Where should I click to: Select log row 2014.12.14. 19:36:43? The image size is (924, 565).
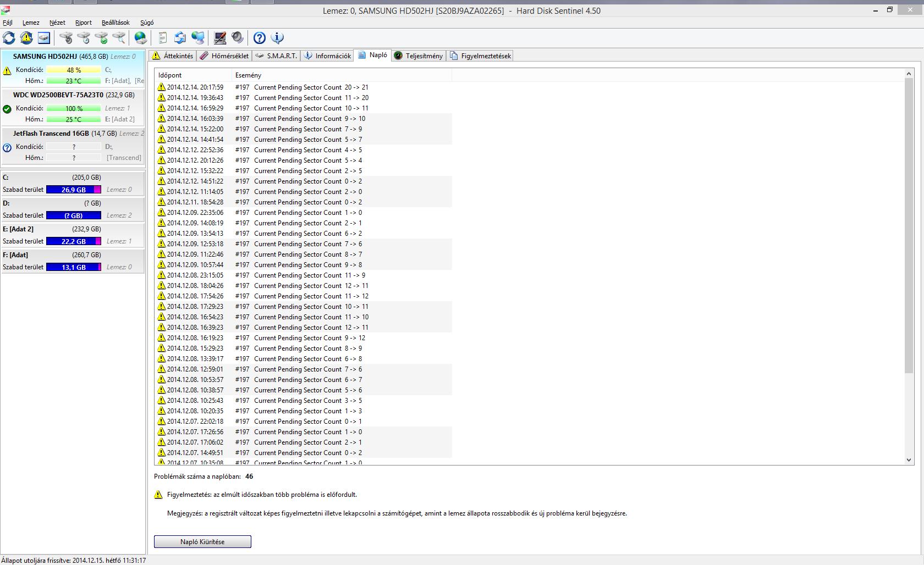[304, 97]
